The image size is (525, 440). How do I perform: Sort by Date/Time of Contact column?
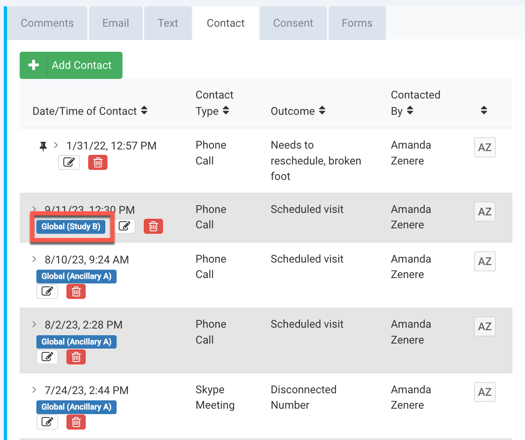[144, 111]
